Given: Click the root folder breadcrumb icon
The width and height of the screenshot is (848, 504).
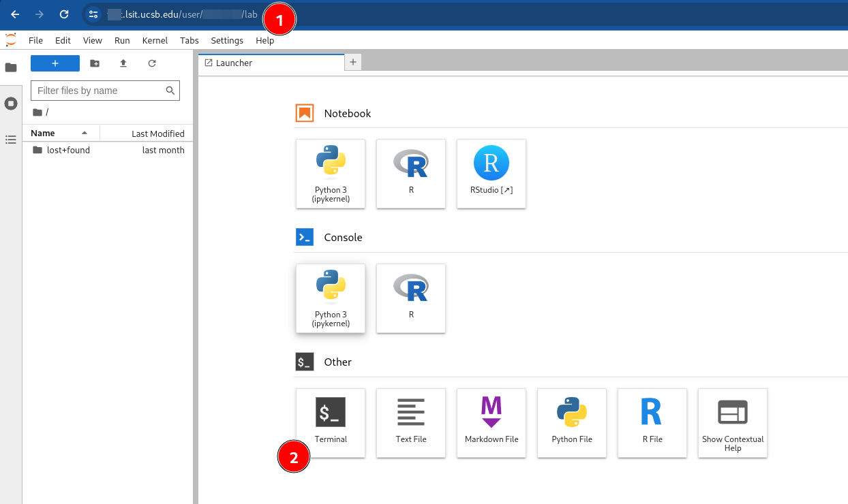Looking at the screenshot, I should point(37,112).
